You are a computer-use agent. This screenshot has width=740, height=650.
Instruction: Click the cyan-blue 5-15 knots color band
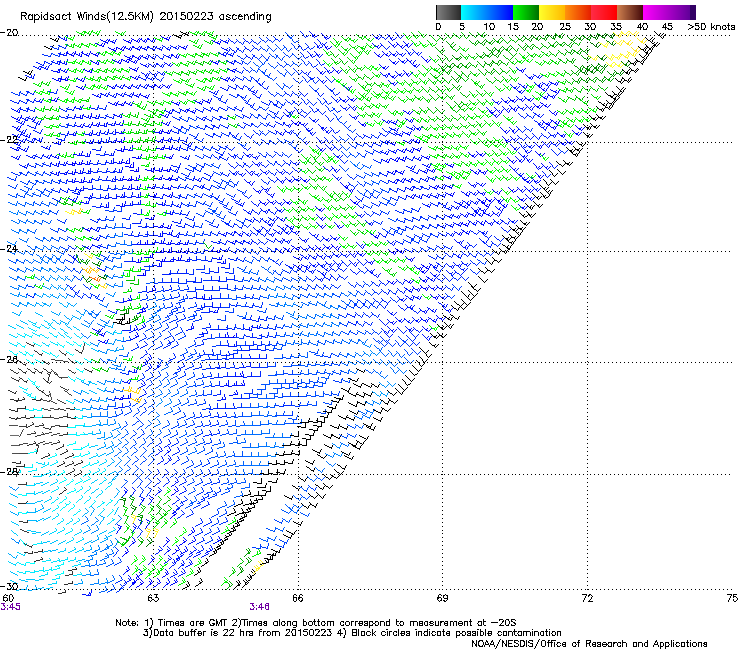point(487,12)
